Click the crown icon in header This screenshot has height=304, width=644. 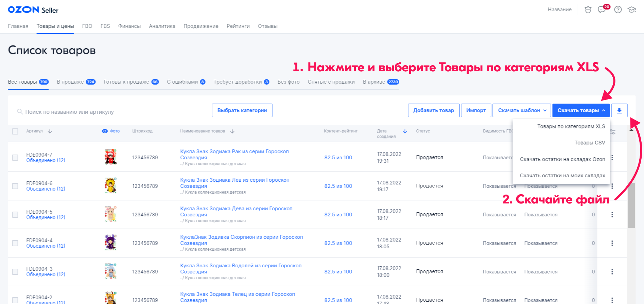coord(588,10)
